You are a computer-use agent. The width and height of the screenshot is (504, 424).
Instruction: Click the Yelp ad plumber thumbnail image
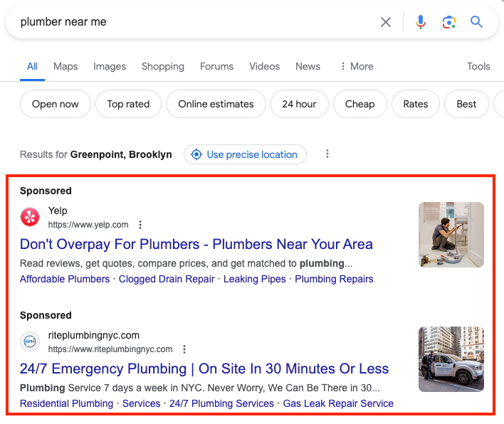coord(451,235)
